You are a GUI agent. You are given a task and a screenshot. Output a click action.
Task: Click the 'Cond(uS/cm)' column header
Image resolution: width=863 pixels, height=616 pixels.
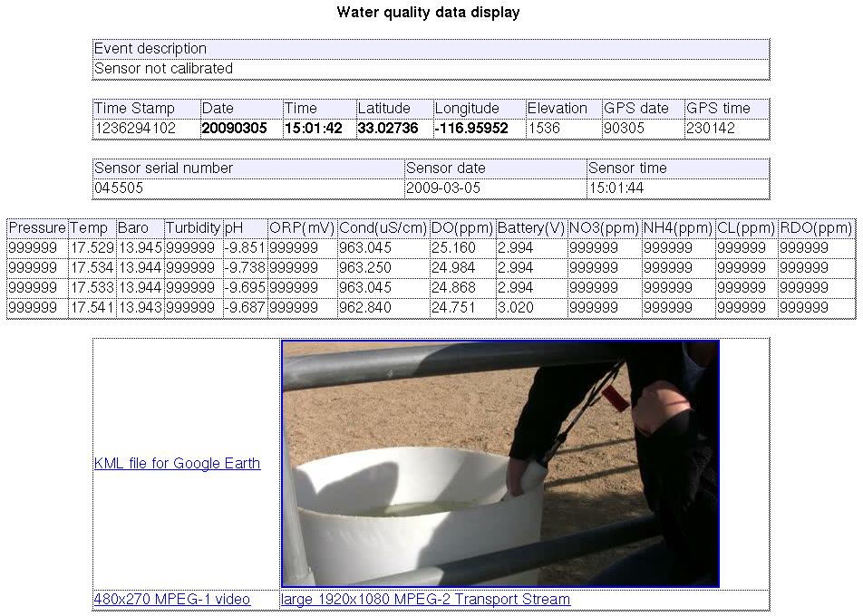383,227
